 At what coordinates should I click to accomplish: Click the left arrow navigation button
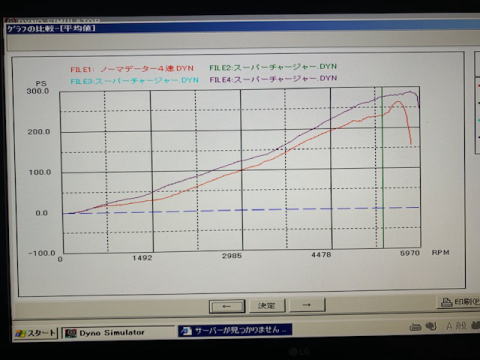coord(227,306)
